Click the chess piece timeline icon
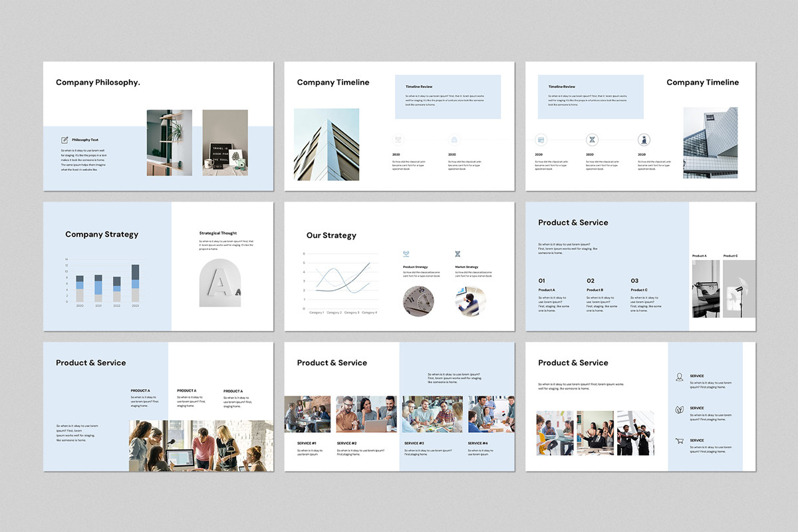798x532 pixels. pos(643,140)
